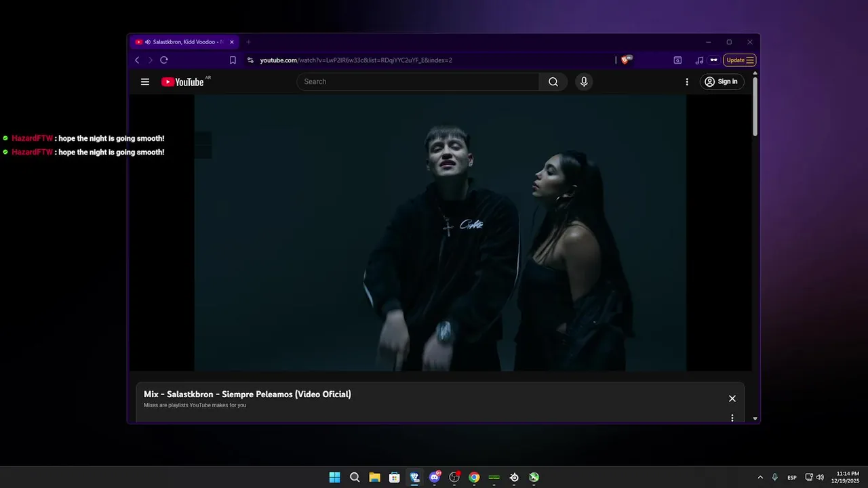The width and height of the screenshot is (868, 488).
Task: Open Discord from the taskbar
Action: 435,477
